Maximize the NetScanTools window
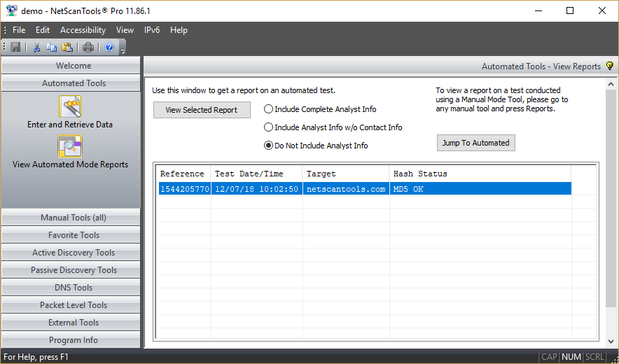 click(570, 10)
